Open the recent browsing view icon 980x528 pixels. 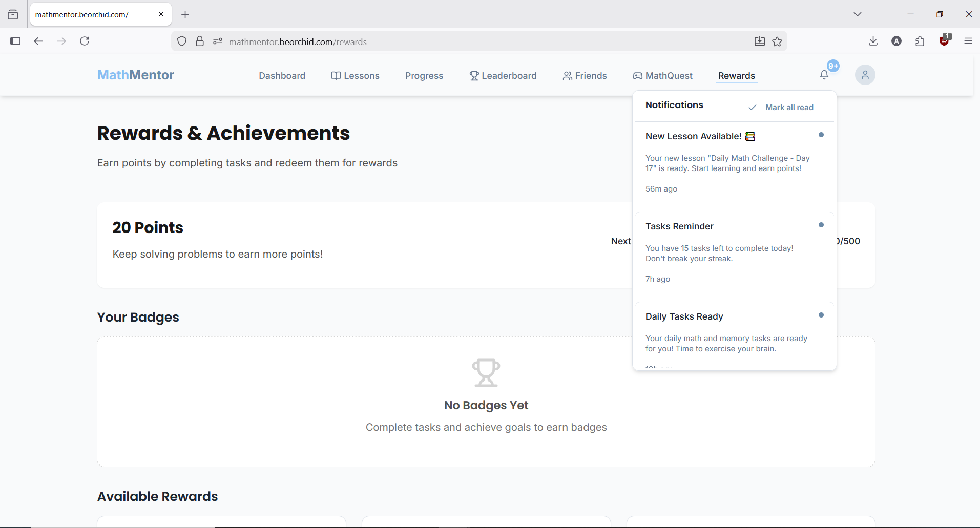coord(13,15)
